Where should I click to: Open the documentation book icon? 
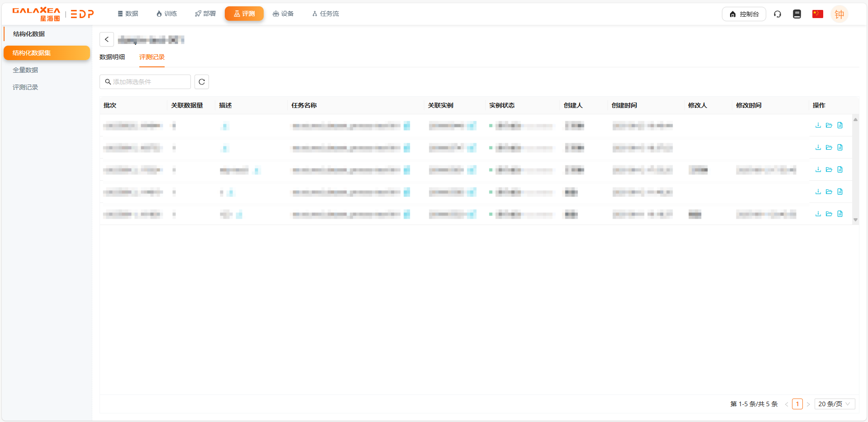point(797,14)
